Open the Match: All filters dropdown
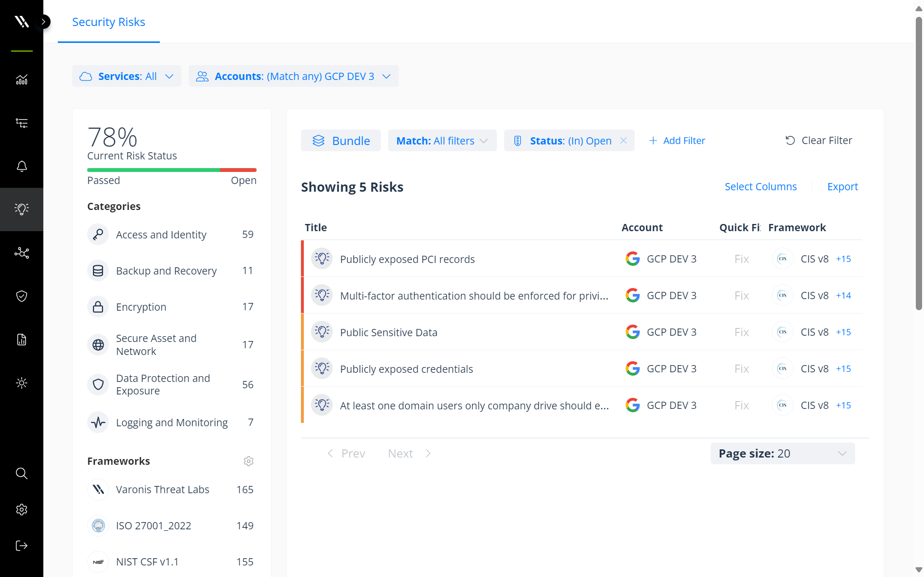Screen dimensions: 924x577 (x=442, y=140)
